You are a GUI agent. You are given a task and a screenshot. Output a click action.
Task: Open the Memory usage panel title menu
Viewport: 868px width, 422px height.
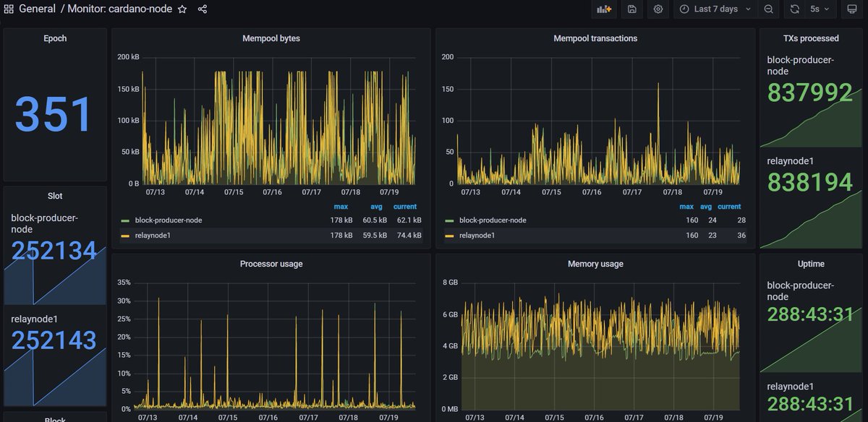click(x=595, y=264)
